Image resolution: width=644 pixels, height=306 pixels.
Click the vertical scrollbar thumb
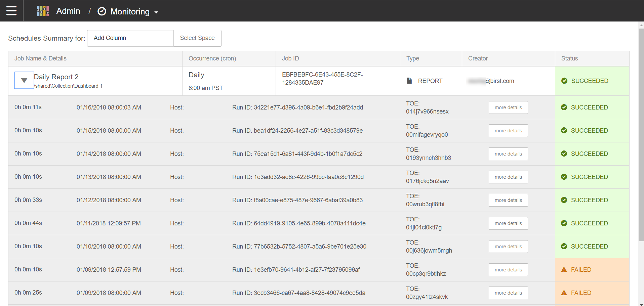click(641, 134)
